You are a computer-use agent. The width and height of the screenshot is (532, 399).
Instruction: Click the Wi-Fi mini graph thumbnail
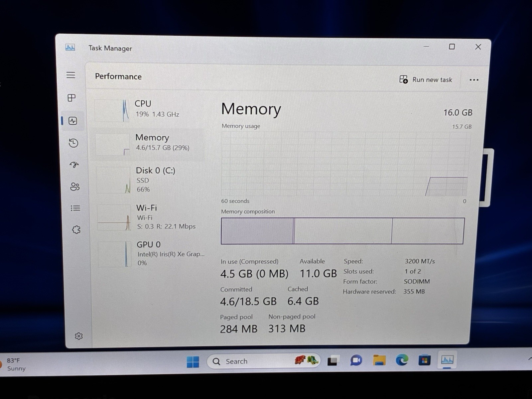tap(114, 217)
